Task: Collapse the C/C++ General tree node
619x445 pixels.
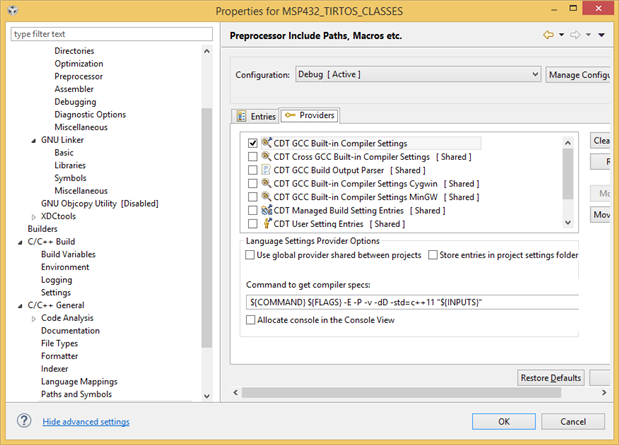Action: [x=20, y=306]
